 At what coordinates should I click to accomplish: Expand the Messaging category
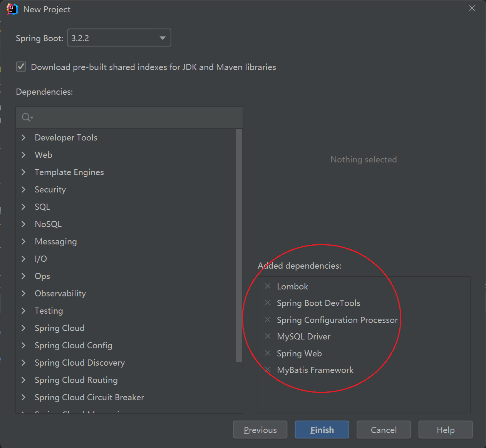[x=23, y=241]
